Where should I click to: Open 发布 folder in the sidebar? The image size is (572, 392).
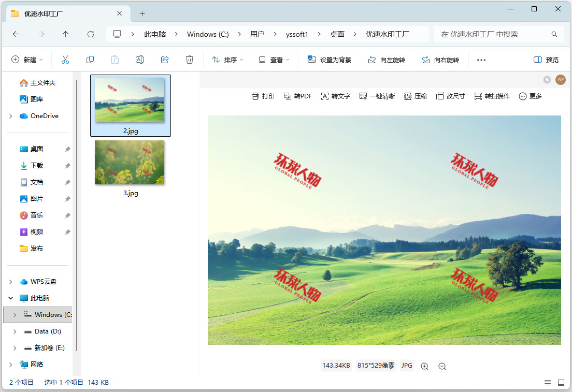32,249
